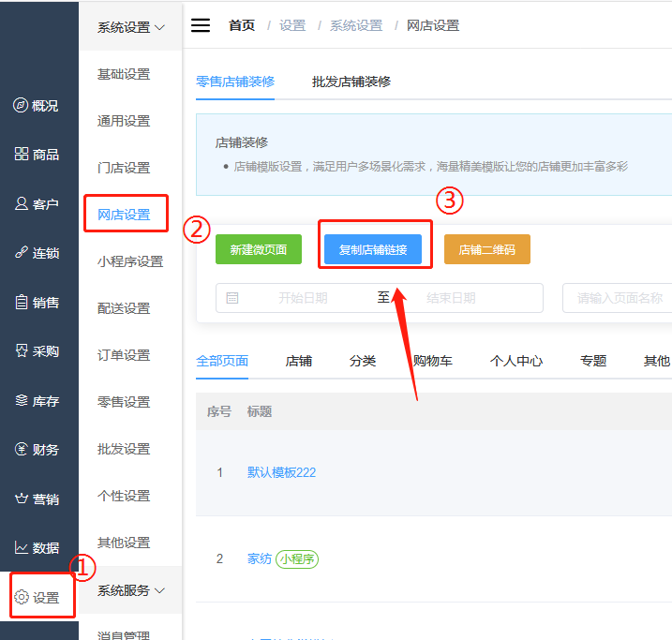Click the 开始日期 start date field

(303, 298)
